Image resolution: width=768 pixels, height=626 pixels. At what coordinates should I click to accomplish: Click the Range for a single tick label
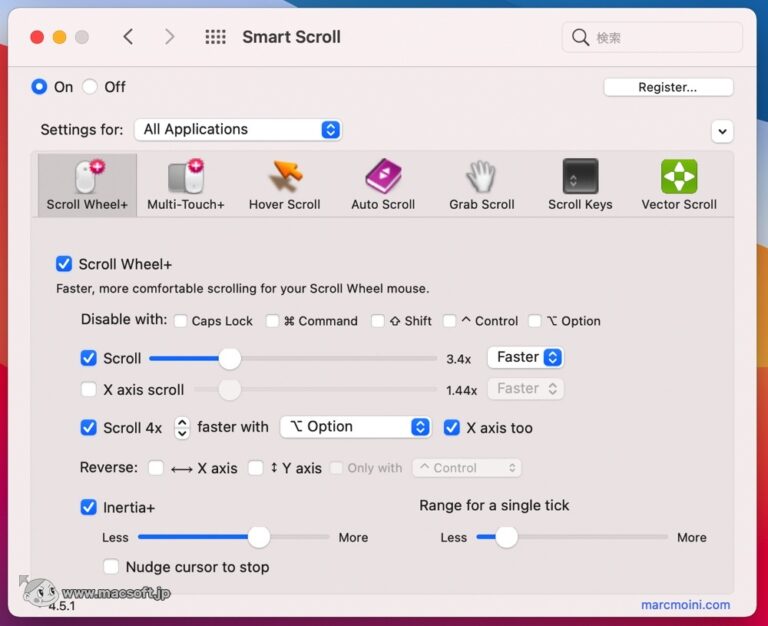[494, 505]
